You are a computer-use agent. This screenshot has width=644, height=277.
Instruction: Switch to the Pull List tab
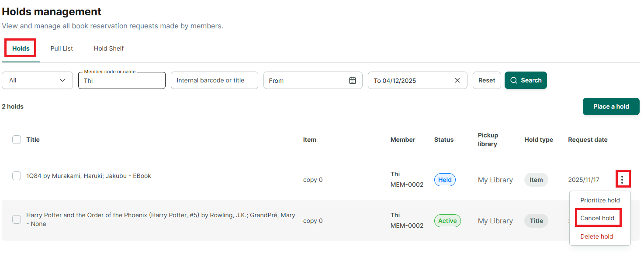point(62,48)
